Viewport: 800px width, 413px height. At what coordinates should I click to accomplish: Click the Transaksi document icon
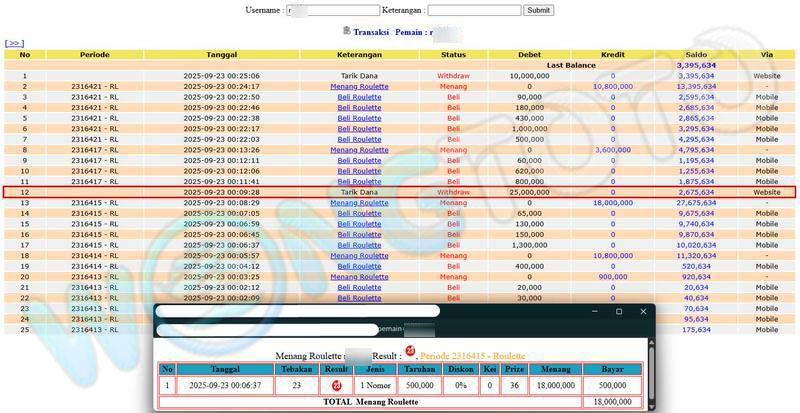click(347, 31)
